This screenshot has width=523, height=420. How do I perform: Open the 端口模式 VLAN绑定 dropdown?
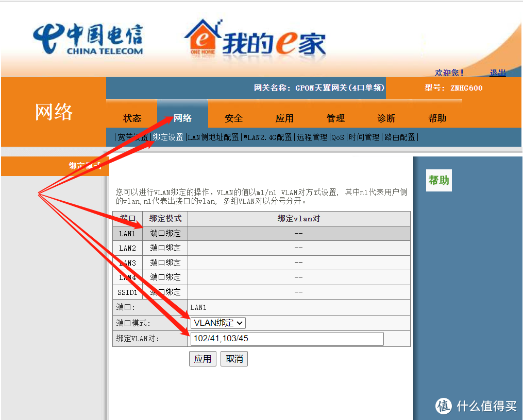tap(218, 323)
